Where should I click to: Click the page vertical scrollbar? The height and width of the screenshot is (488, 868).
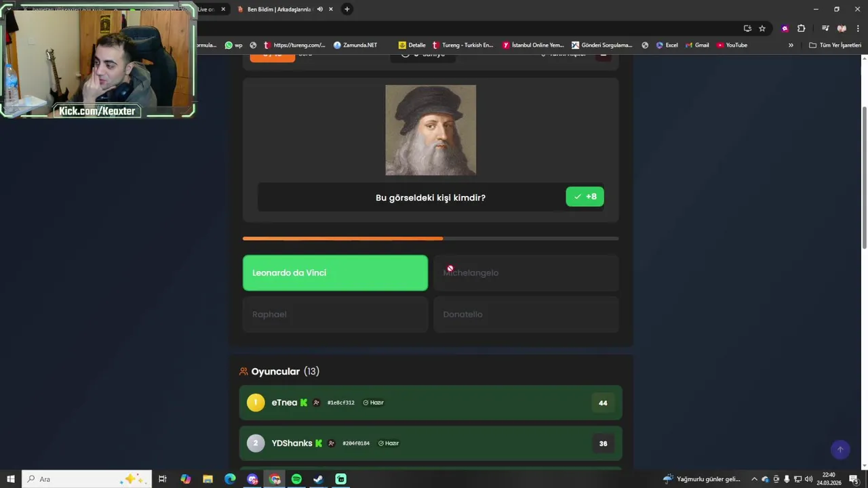tap(864, 178)
